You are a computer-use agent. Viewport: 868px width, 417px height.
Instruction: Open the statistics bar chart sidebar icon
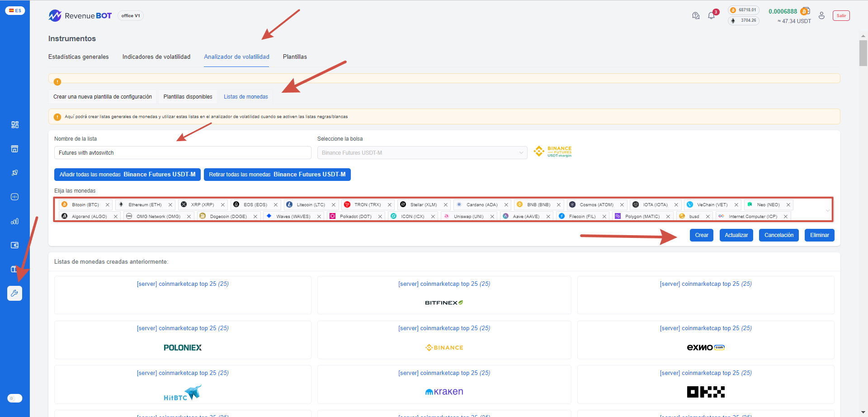pyautogui.click(x=15, y=221)
